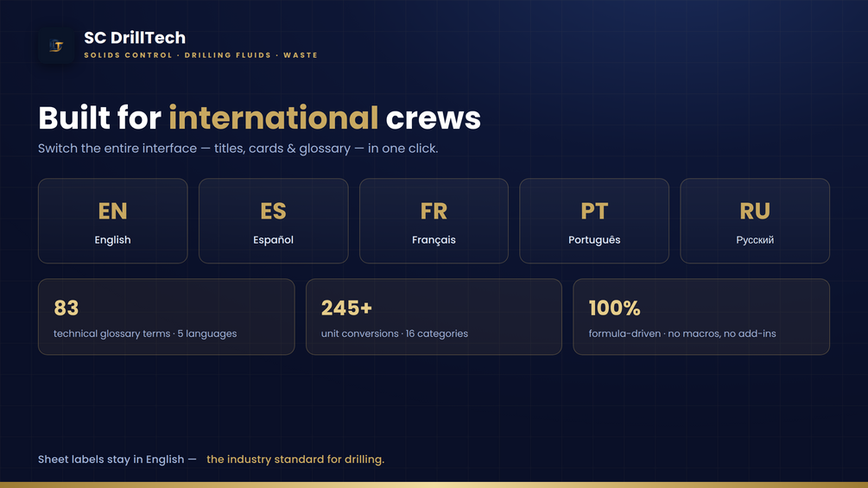
Task: Select the EN English language card
Action: point(113,221)
